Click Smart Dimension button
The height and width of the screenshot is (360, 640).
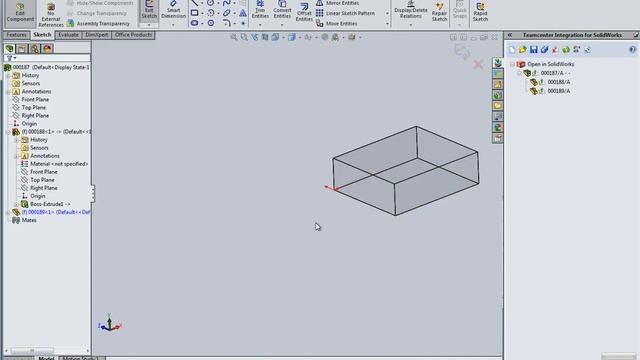pyautogui.click(x=173, y=10)
